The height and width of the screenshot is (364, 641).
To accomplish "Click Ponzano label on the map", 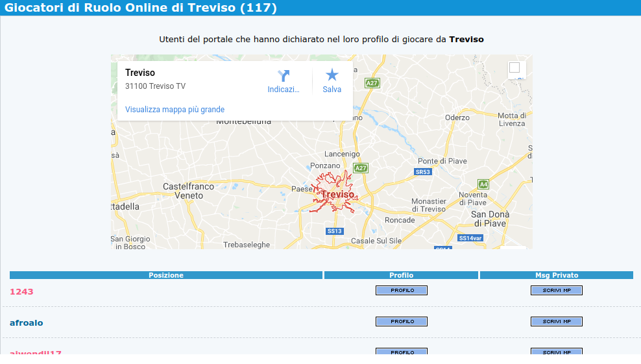I will pos(325,165).
